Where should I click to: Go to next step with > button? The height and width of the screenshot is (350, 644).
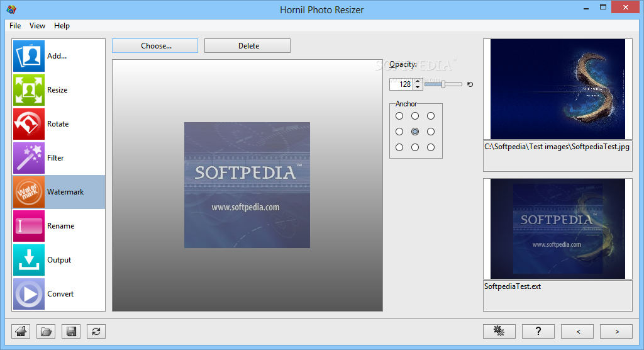[616, 331]
